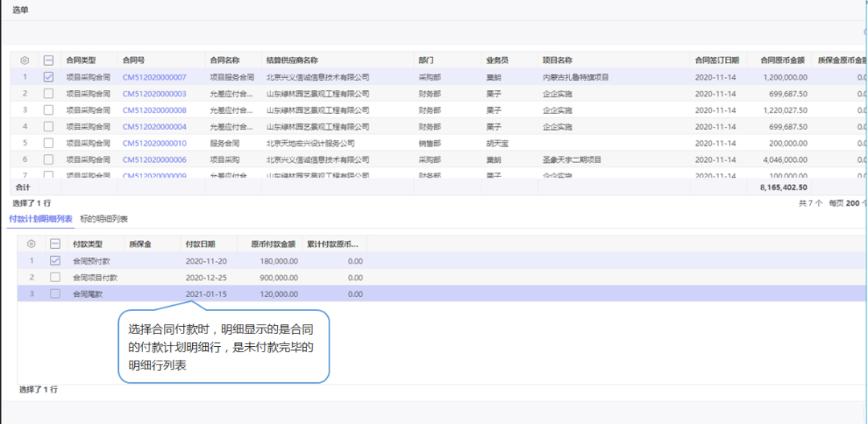Uncheck the row for contract CM512020000007

pyautogui.click(x=48, y=77)
